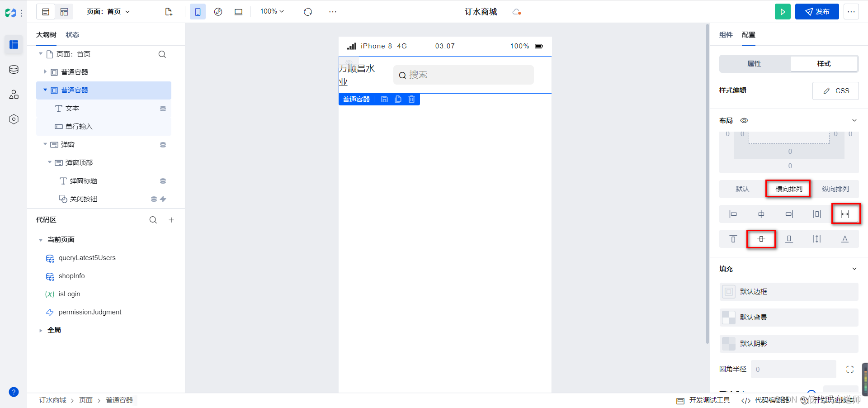Collapse the layout section chevron
Viewport: 868px width, 408px height.
tap(854, 120)
